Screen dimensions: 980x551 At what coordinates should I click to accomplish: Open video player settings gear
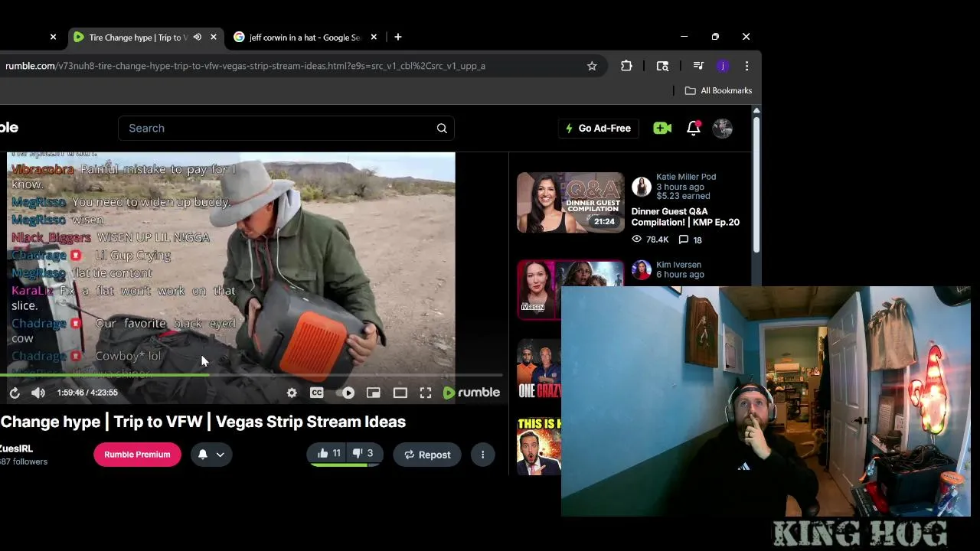[x=292, y=393]
